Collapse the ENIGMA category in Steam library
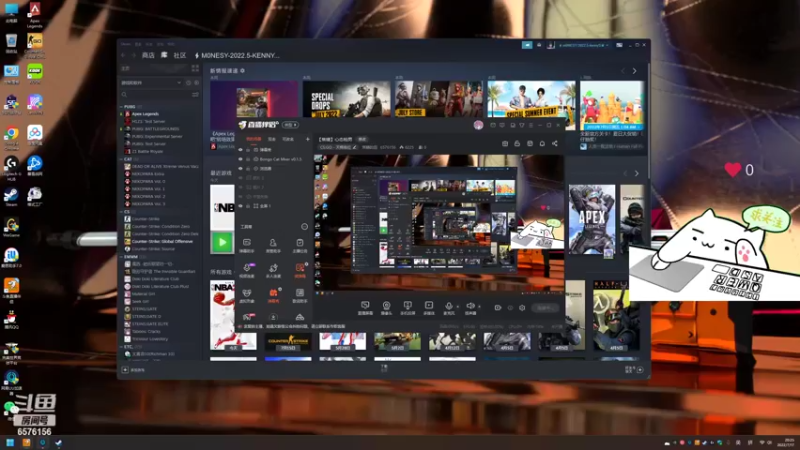Screen dimensions: 800x450 pyautogui.click(x=121, y=257)
